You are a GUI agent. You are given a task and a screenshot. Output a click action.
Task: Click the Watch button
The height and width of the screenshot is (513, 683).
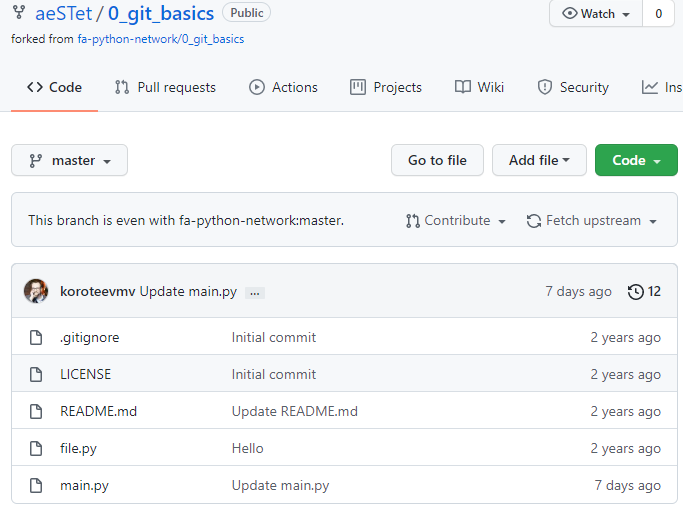(595, 14)
